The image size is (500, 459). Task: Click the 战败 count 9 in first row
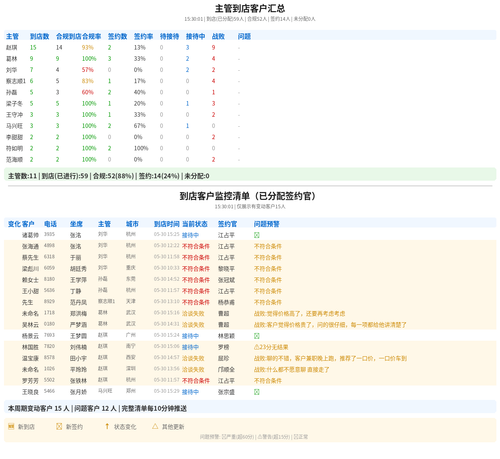[x=213, y=47]
